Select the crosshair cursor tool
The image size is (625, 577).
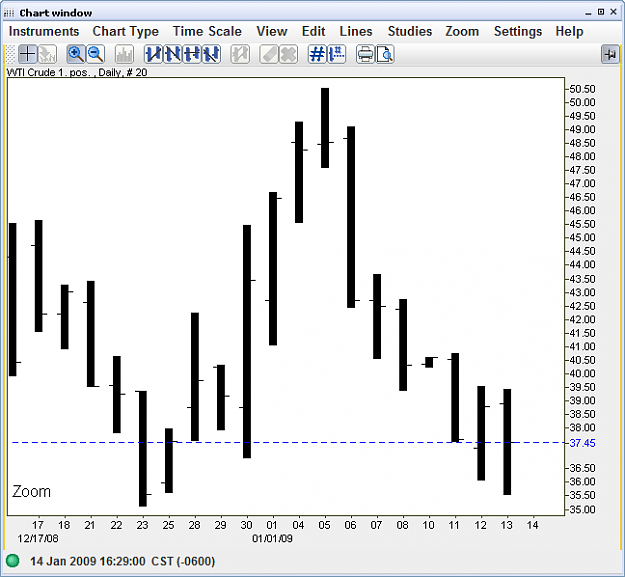[x=28, y=54]
